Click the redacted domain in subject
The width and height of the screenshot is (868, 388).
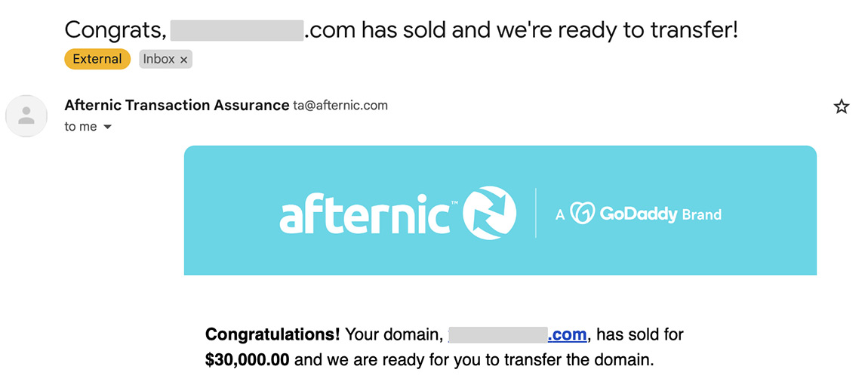click(238, 30)
